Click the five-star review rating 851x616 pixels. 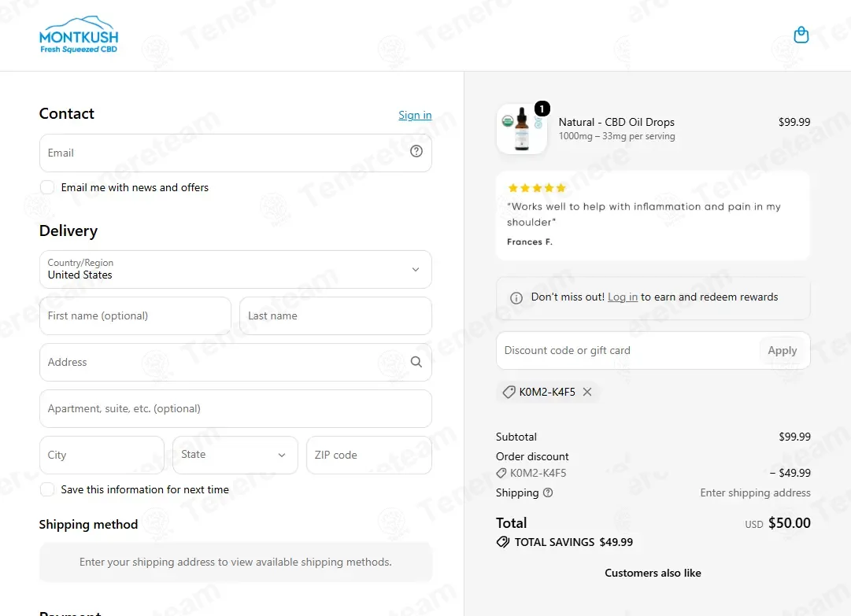tap(537, 188)
